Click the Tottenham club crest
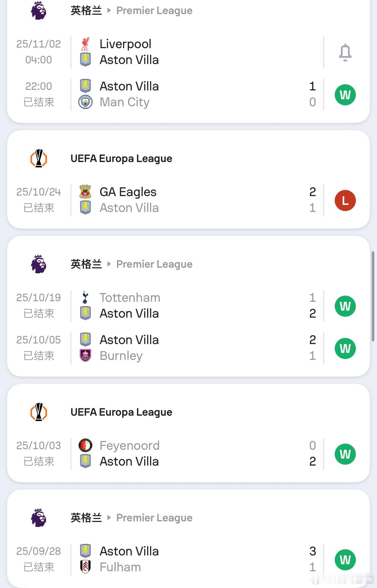 click(x=85, y=297)
